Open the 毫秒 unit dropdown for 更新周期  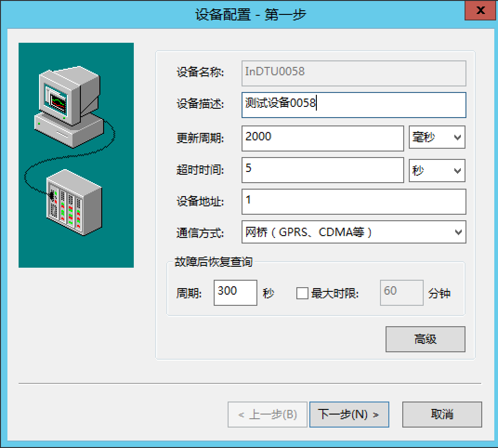pyautogui.click(x=437, y=138)
